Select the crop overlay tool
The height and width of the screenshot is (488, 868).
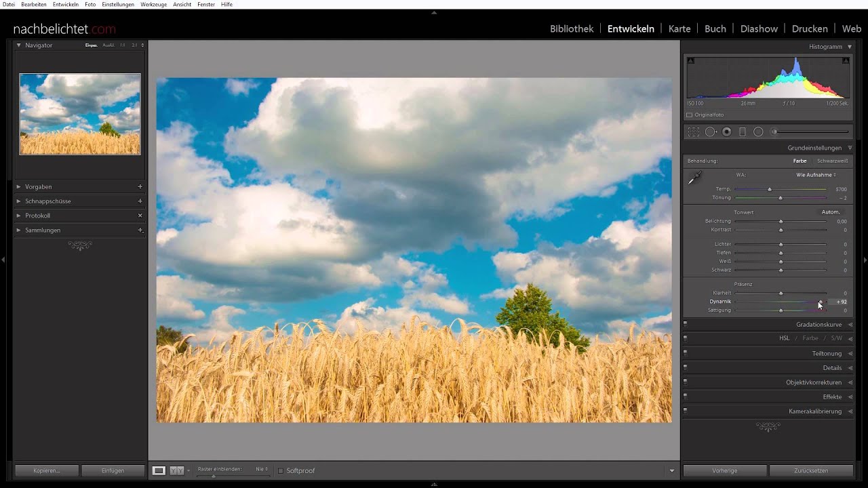point(693,132)
